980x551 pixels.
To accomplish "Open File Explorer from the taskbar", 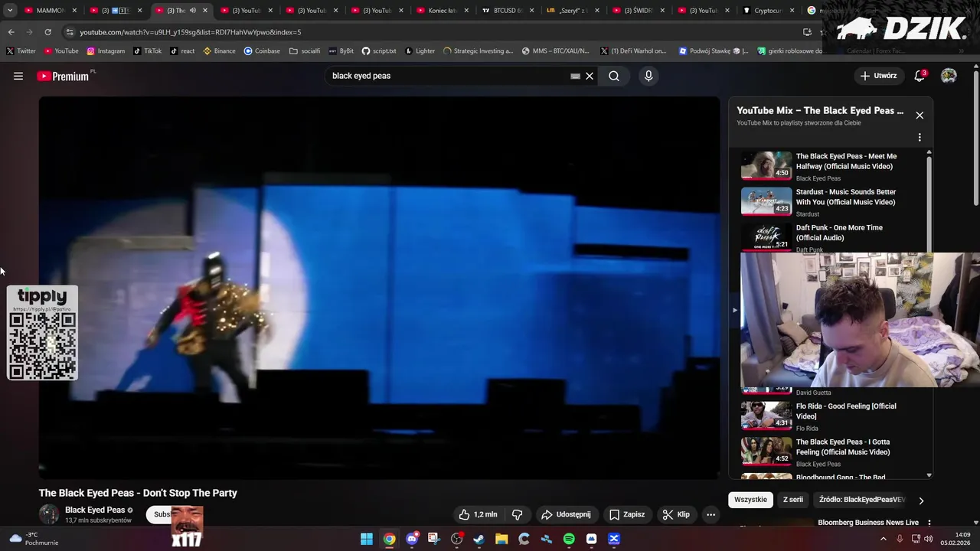I will pos(501,539).
